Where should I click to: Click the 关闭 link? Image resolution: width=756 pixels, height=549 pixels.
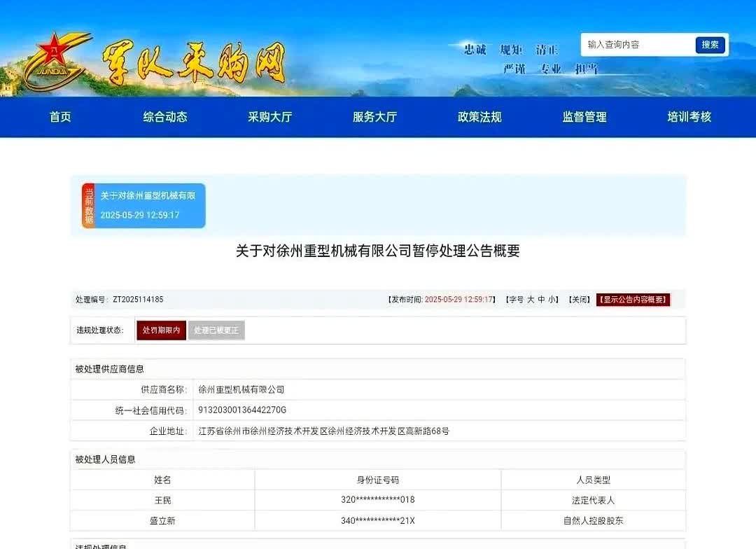coord(579,300)
